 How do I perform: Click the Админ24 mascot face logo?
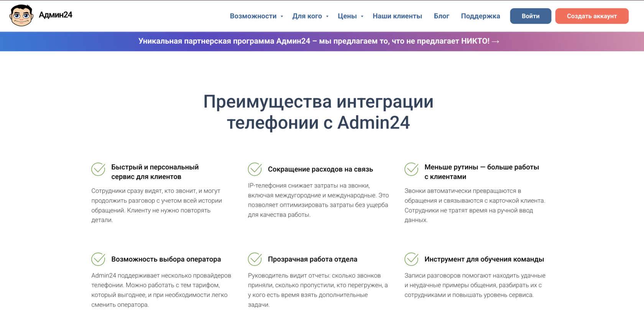pos(21,15)
